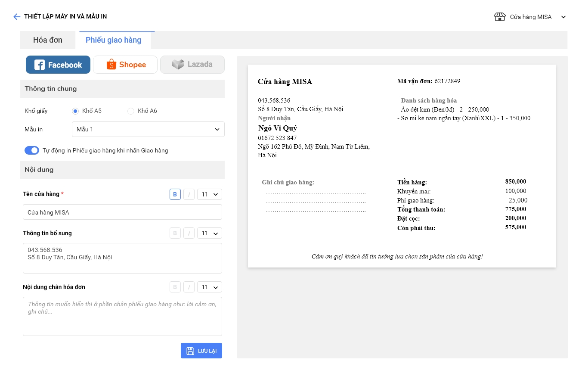Open the Mẫu in dropdown
This screenshot has height=367, width=588.
tap(148, 129)
